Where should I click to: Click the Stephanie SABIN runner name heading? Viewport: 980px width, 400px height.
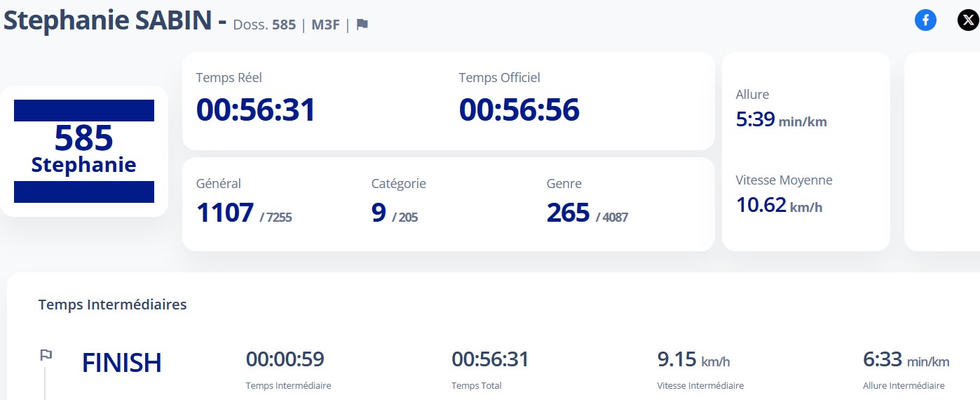pos(107,21)
